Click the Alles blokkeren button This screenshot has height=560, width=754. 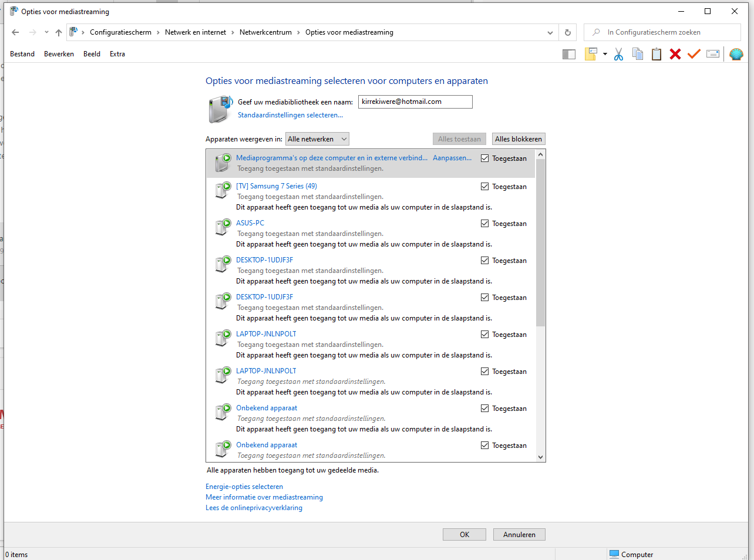519,139
